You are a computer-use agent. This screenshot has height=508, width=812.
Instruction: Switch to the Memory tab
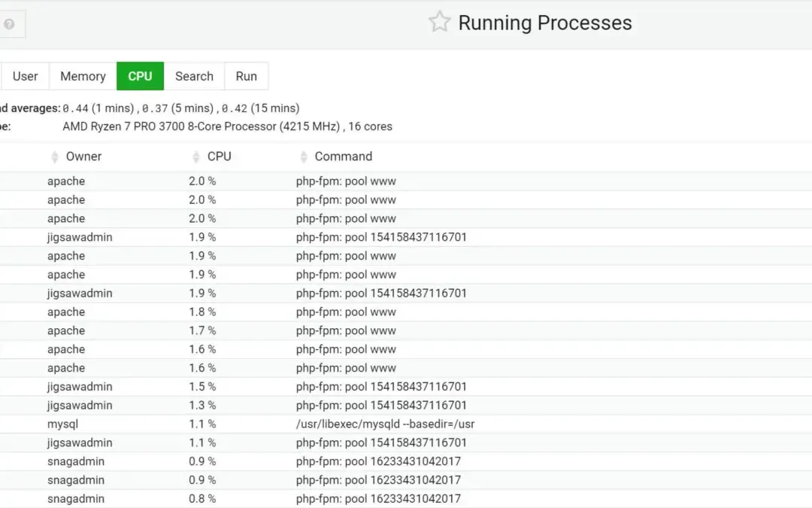(x=82, y=76)
